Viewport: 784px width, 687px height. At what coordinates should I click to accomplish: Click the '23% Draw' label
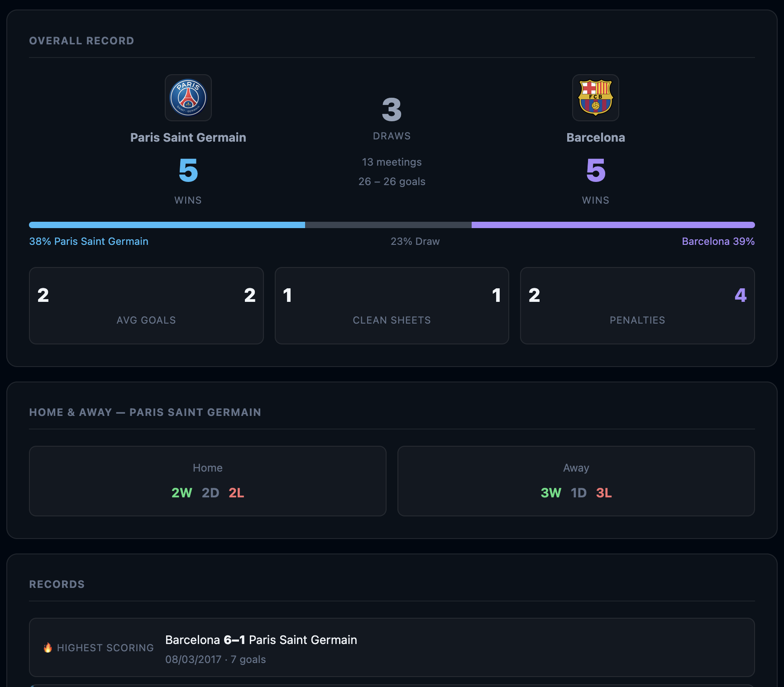click(x=415, y=241)
